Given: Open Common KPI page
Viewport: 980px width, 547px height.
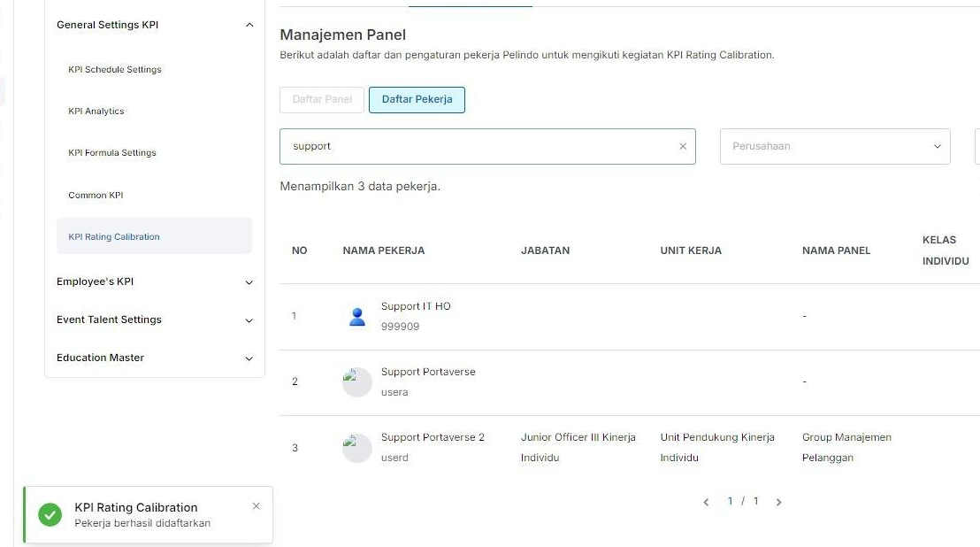Looking at the screenshot, I should coord(96,196).
